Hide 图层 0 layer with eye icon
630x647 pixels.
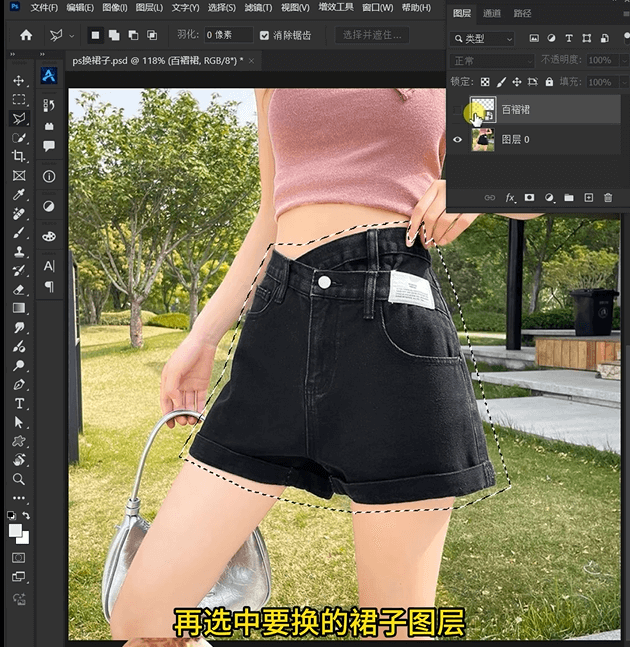click(457, 139)
